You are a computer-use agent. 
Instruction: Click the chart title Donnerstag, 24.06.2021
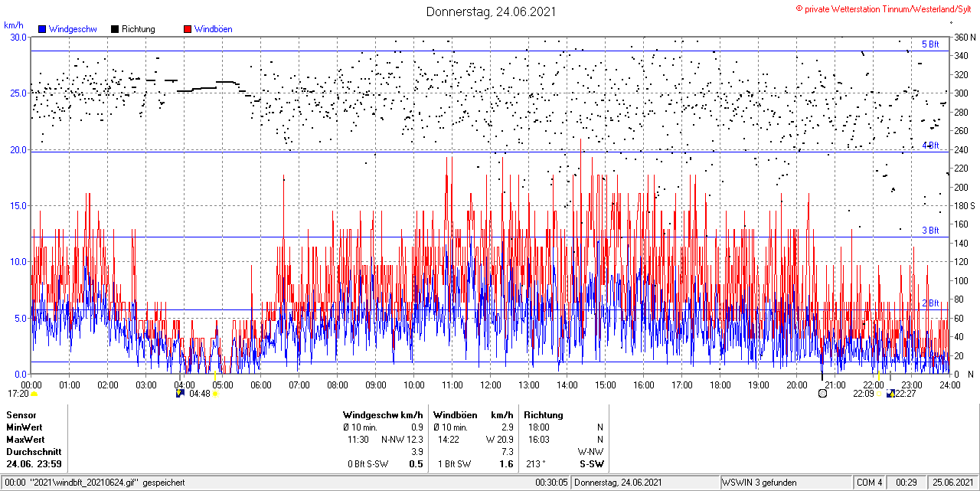(x=491, y=11)
